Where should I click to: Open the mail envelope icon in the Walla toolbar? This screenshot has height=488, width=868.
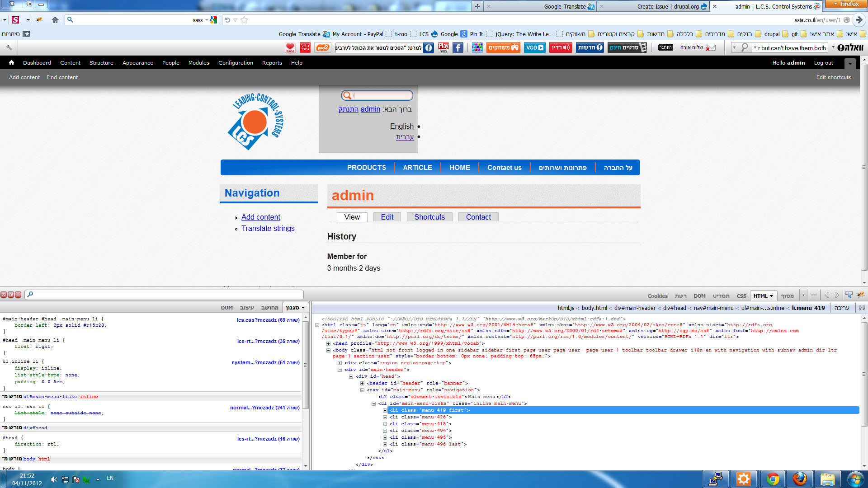711,47
